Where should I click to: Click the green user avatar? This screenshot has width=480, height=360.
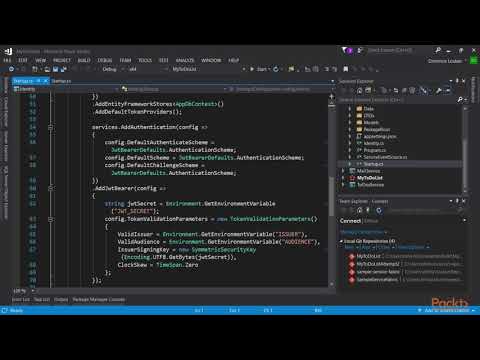pos(473,60)
